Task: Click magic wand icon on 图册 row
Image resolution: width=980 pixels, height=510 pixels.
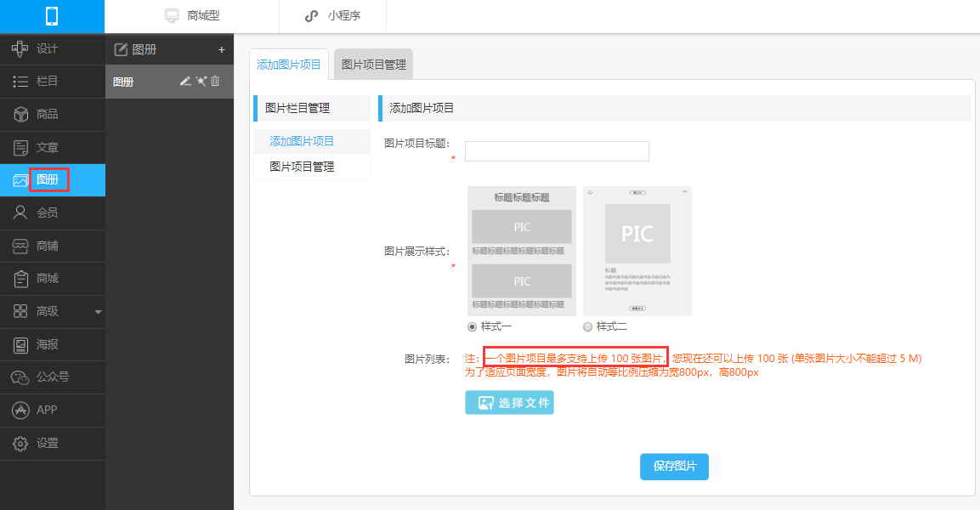Action: tap(201, 82)
